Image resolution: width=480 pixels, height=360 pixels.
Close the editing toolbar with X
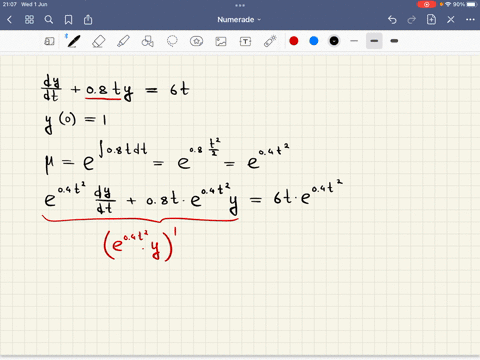[451, 20]
